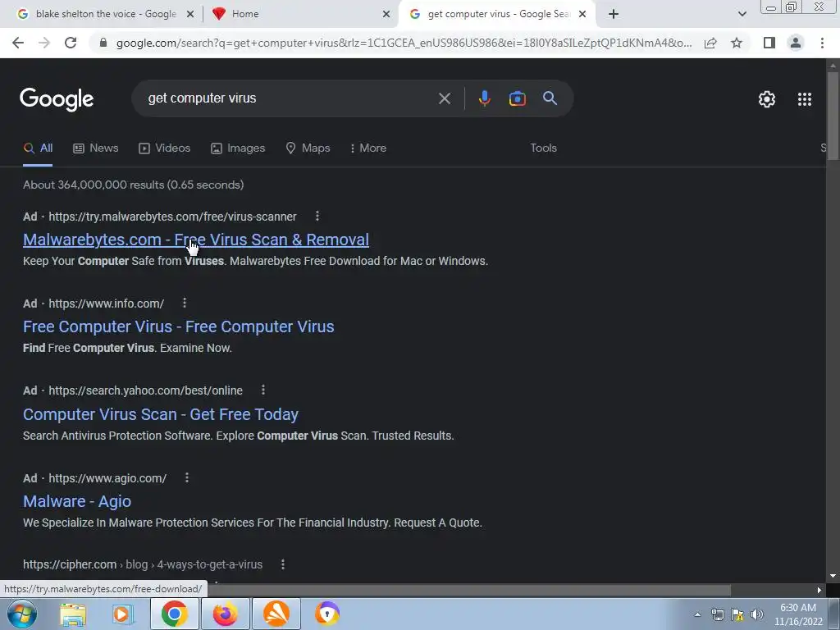Select the Images results tab

coord(238,148)
